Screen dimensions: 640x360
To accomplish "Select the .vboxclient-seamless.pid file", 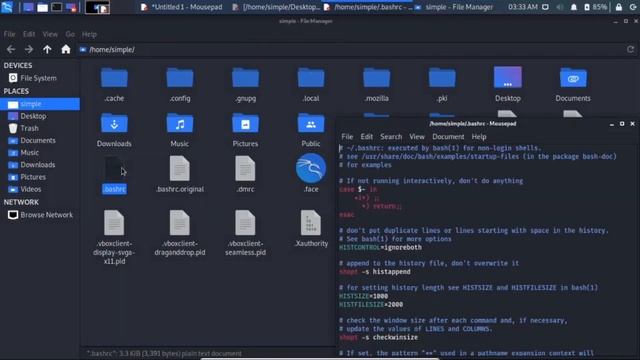I will [245, 233].
